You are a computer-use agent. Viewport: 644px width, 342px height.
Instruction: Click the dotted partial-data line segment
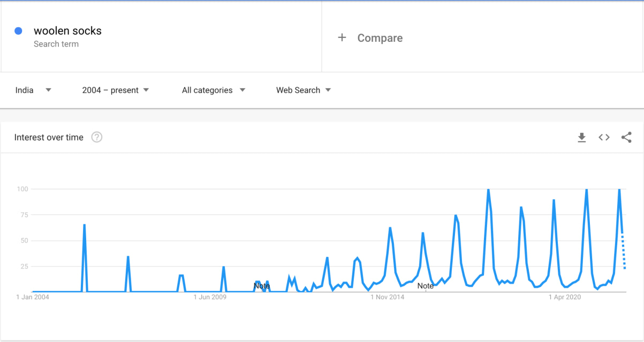[624, 253]
